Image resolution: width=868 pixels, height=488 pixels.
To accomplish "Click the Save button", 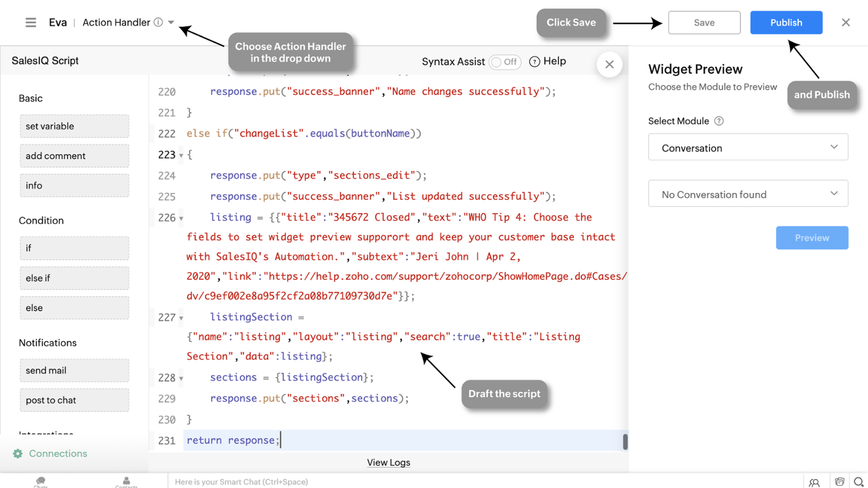I will (704, 23).
